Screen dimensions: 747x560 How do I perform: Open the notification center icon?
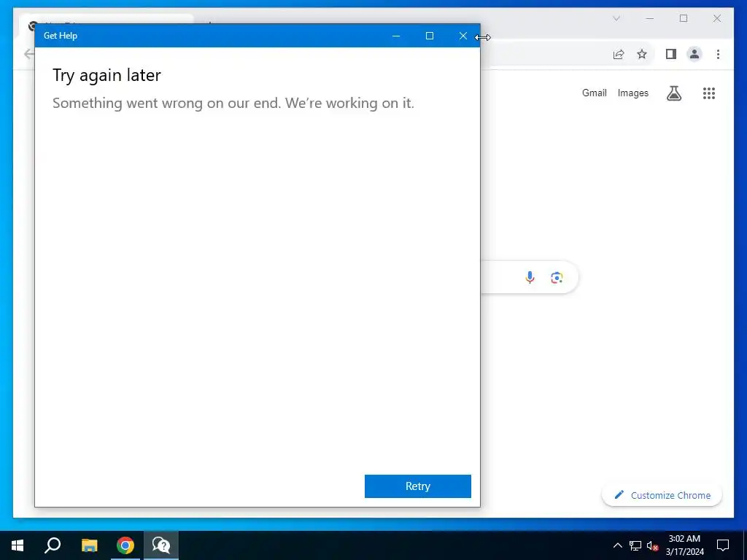coord(723,545)
